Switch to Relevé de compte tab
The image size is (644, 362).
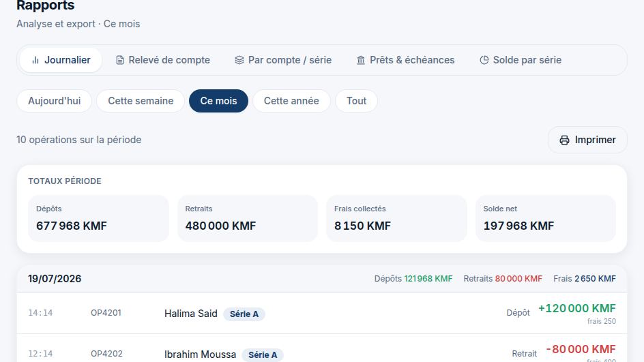pos(162,60)
